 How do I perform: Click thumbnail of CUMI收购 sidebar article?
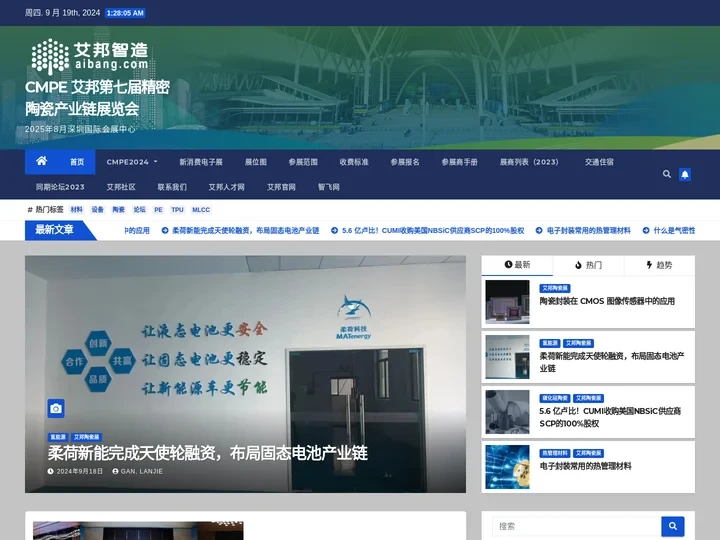(x=507, y=412)
